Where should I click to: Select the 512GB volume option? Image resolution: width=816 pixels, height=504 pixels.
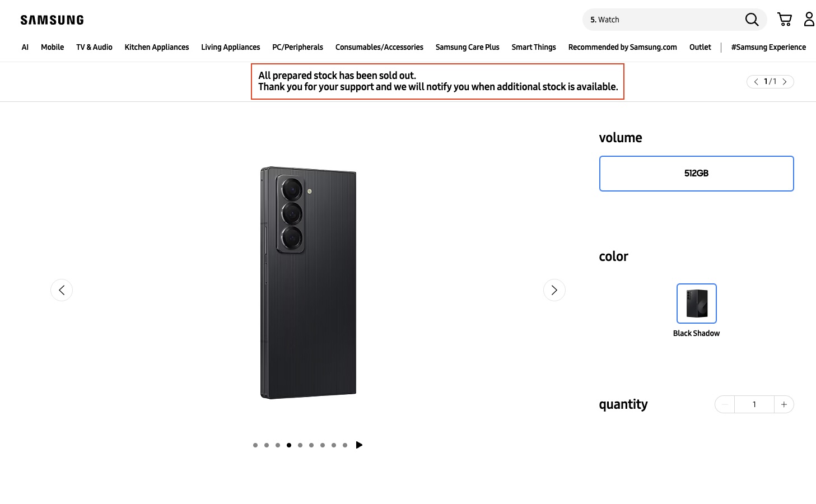tap(696, 174)
